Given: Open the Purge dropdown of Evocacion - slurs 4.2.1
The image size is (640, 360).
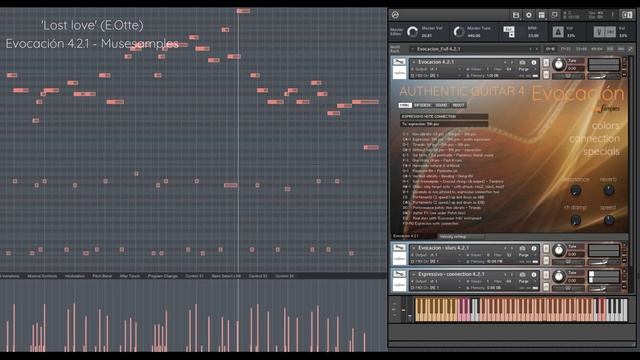Looking at the screenshot, I should tap(526, 255).
